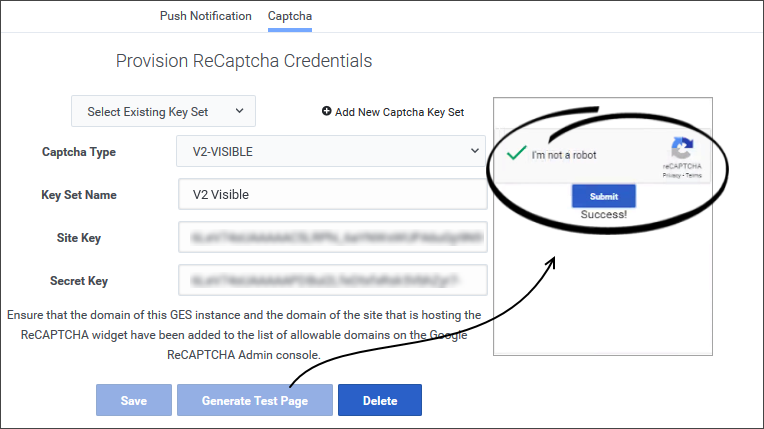Click the green checkmark in the captcha widget
Screen dimensions: 764x429
pos(516,154)
